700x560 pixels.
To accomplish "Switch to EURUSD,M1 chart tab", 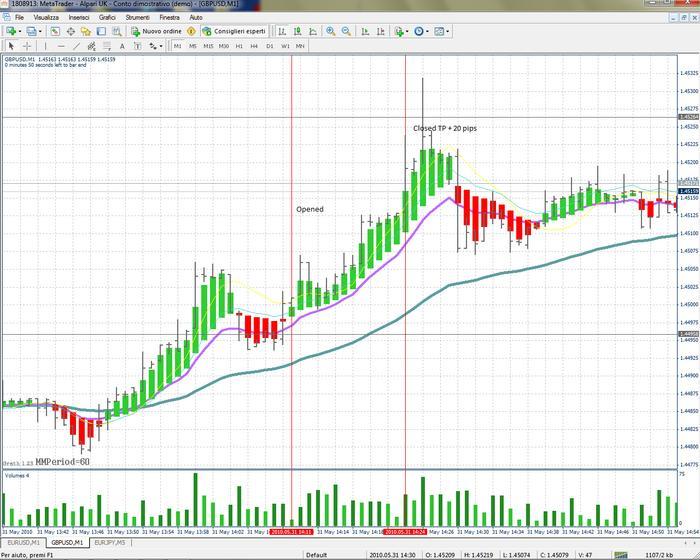I will [24, 543].
